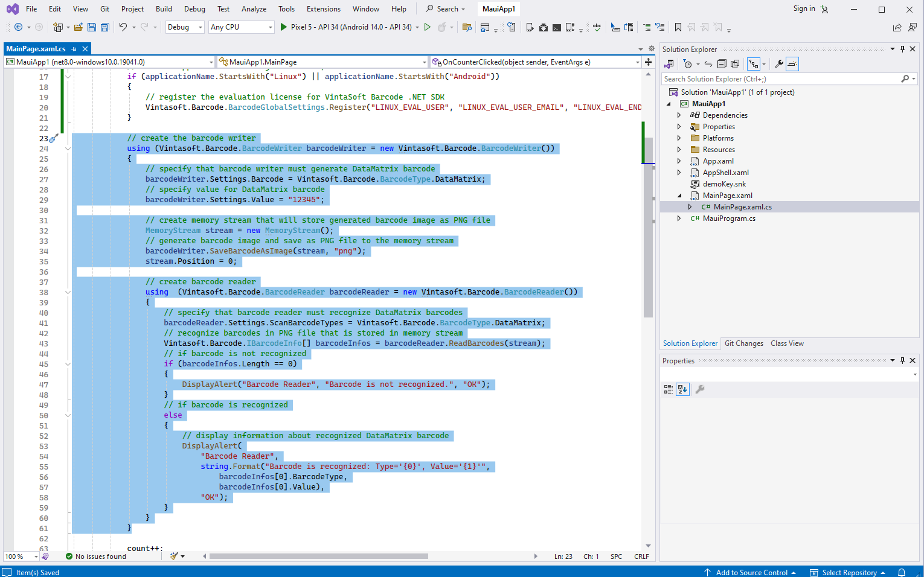Open the Any CPU platform dropdown

(242, 27)
